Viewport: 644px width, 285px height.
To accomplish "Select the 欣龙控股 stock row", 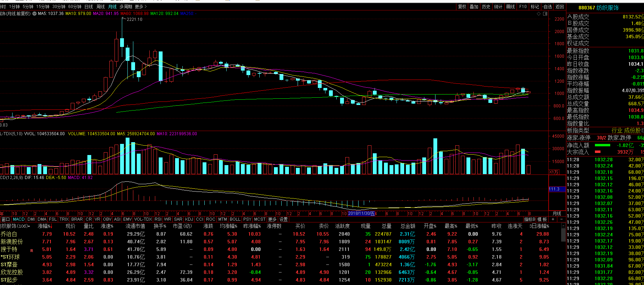I will [x=281, y=272].
